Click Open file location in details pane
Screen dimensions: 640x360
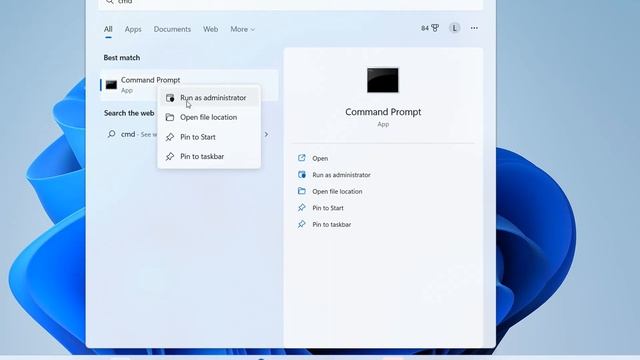point(337,191)
